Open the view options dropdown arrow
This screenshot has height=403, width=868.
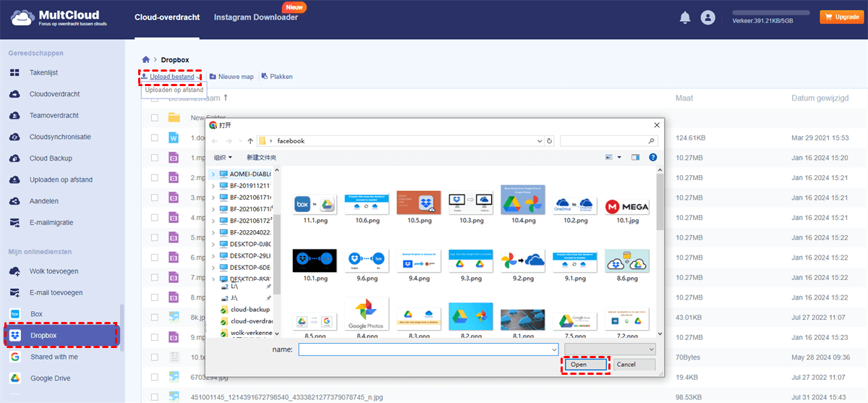pos(620,157)
